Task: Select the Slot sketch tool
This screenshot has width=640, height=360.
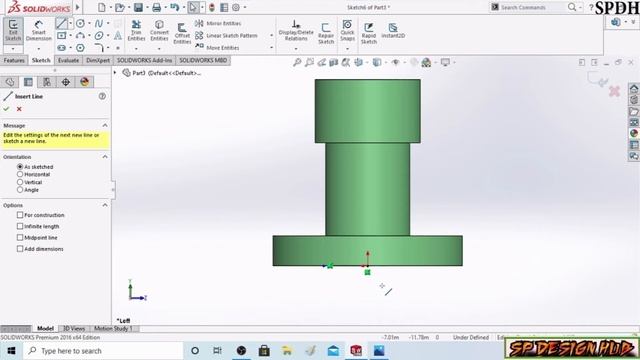Action: click(61, 48)
